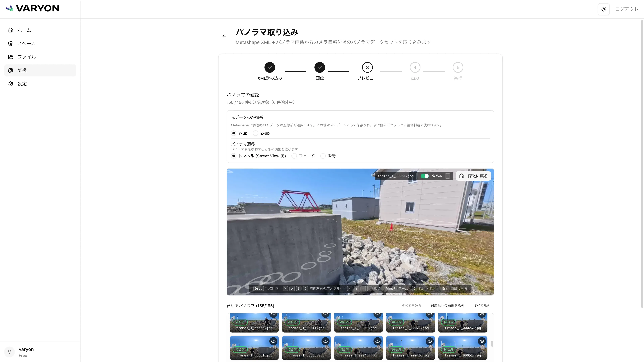Click the left arrow key hint

[350, 289]
